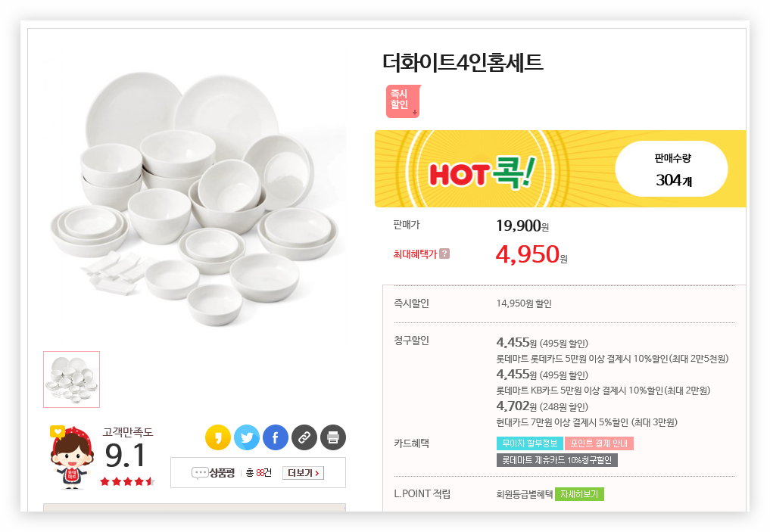Click the customer satisfaction star rating
This screenshot has height=532, width=770.
click(x=126, y=481)
